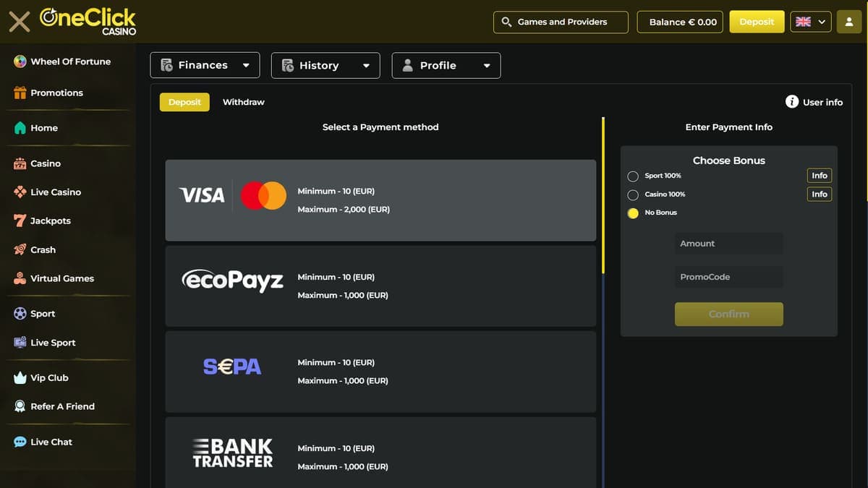Expand the Finances dropdown arrow
The height and width of the screenshot is (488, 868).
[246, 65]
